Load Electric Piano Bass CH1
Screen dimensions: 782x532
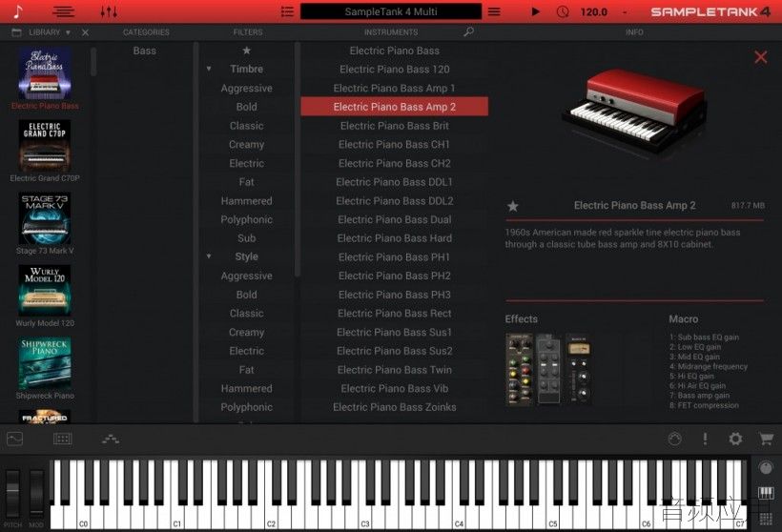pos(395,145)
